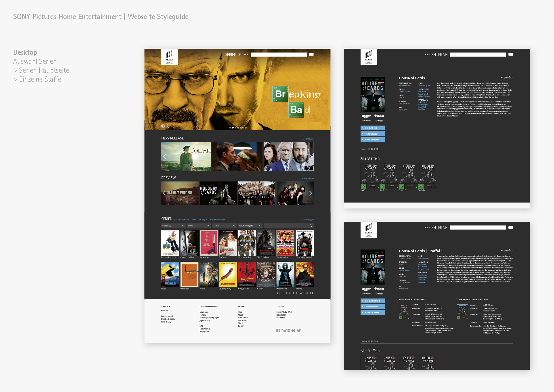The image size is (554, 392).
Task: Open Facebook icon in homepage footer
Action: pyautogui.click(x=278, y=331)
